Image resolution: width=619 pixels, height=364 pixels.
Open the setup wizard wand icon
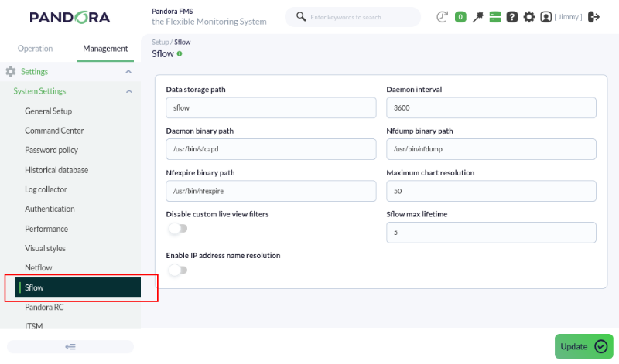pos(477,17)
